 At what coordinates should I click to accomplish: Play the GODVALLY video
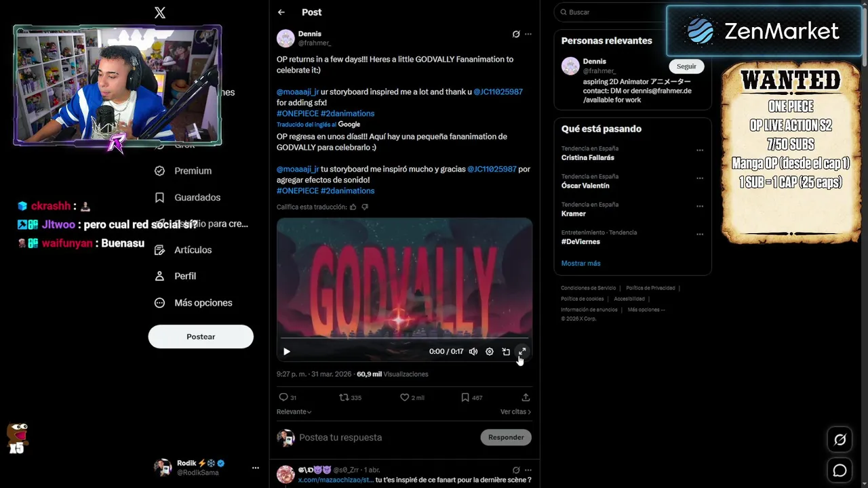click(x=287, y=352)
